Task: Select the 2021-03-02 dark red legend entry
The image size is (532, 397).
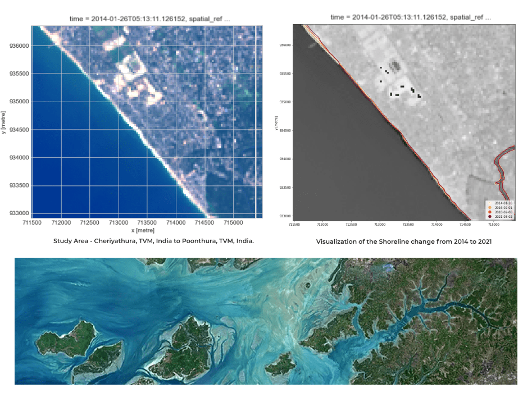Action: 490,216
